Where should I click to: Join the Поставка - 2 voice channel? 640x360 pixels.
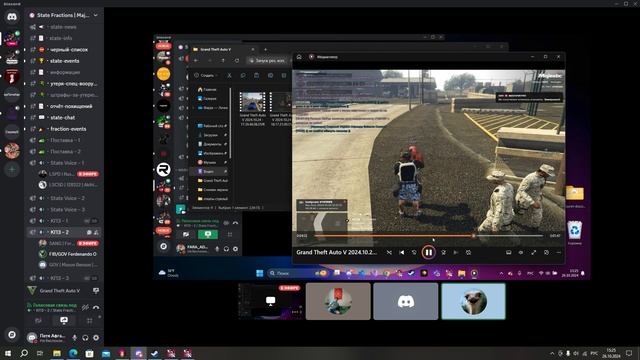(63, 151)
